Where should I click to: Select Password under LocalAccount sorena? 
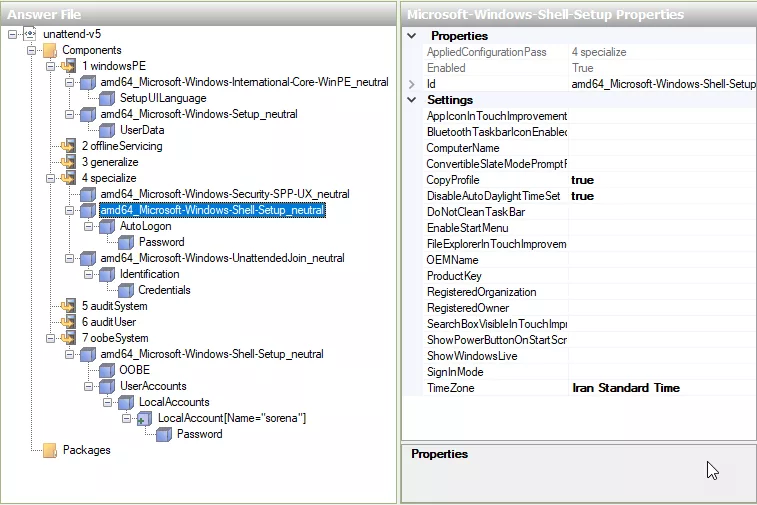coord(199,434)
